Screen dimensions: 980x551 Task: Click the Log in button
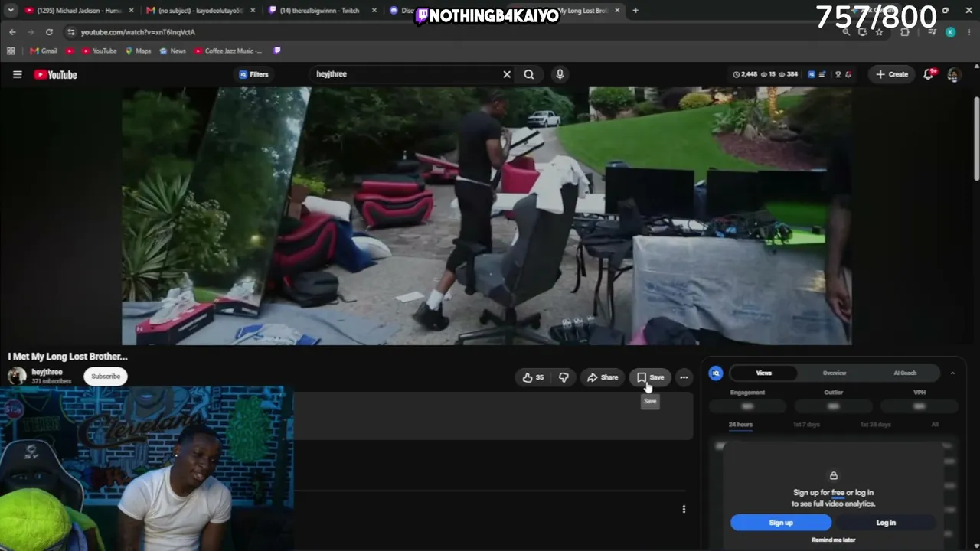point(886,523)
